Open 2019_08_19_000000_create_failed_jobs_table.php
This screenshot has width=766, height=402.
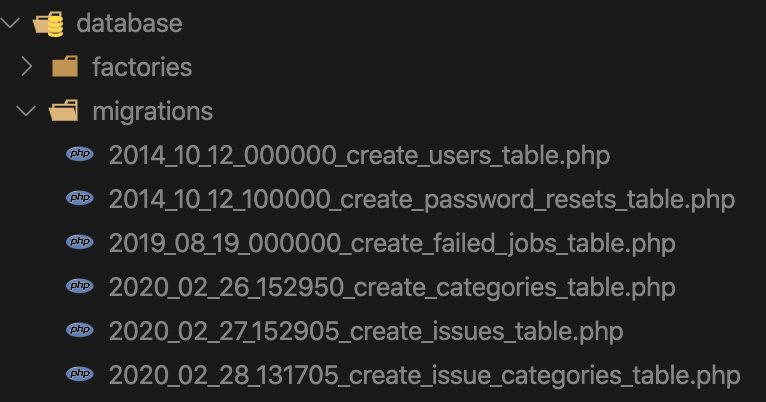click(392, 243)
